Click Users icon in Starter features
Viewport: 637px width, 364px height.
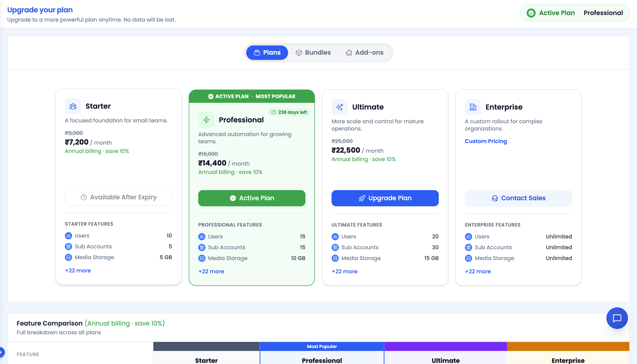pyautogui.click(x=68, y=236)
